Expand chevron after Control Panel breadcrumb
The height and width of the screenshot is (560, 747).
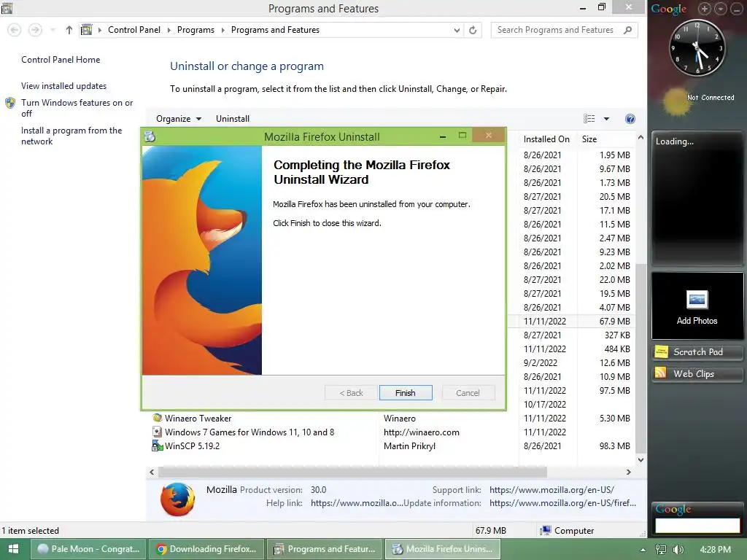pos(169,30)
